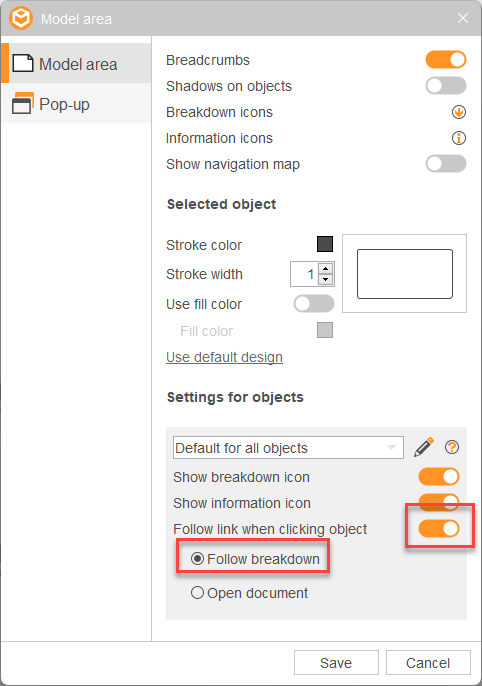The image size is (482, 686).
Task: Close the Model area dialog
Action: tap(463, 18)
